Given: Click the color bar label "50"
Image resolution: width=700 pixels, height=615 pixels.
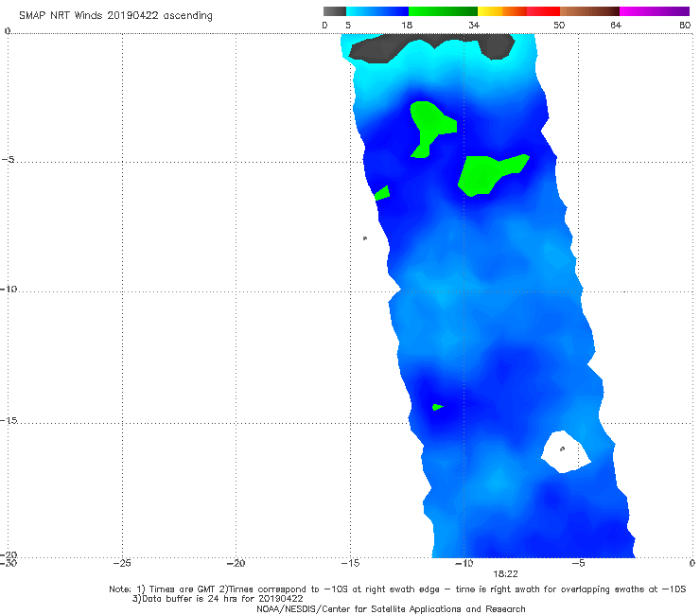Looking at the screenshot, I should tap(559, 25).
